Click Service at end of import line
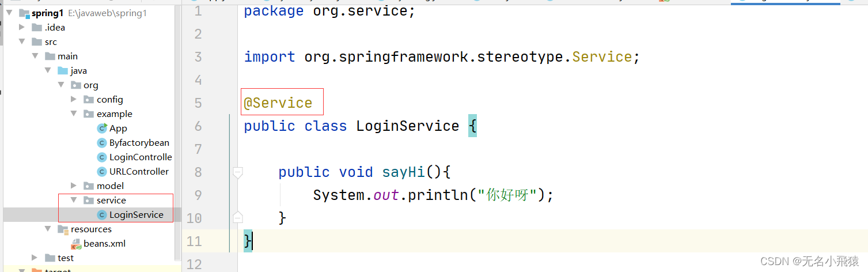The image size is (868, 272). tap(602, 57)
